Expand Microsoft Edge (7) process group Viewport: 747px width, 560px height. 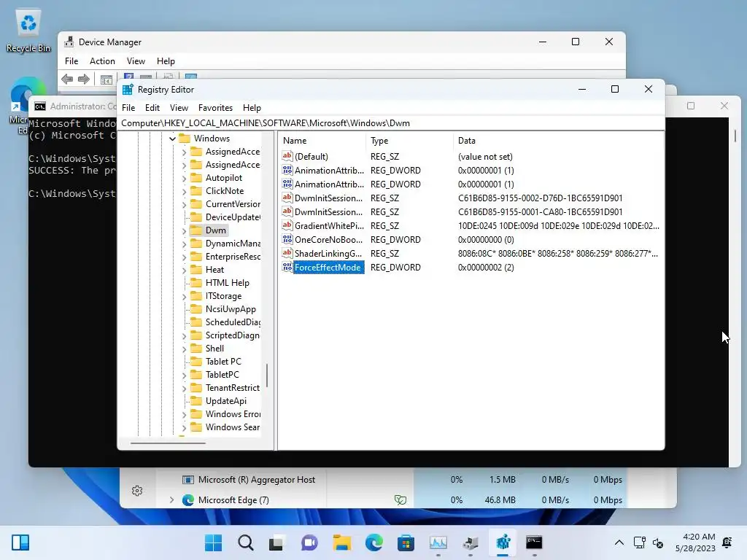171,500
